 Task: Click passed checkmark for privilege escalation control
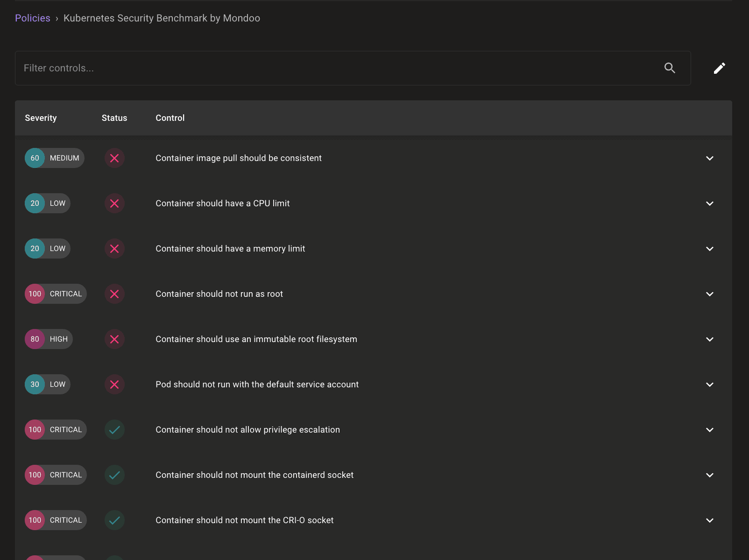[x=114, y=430]
